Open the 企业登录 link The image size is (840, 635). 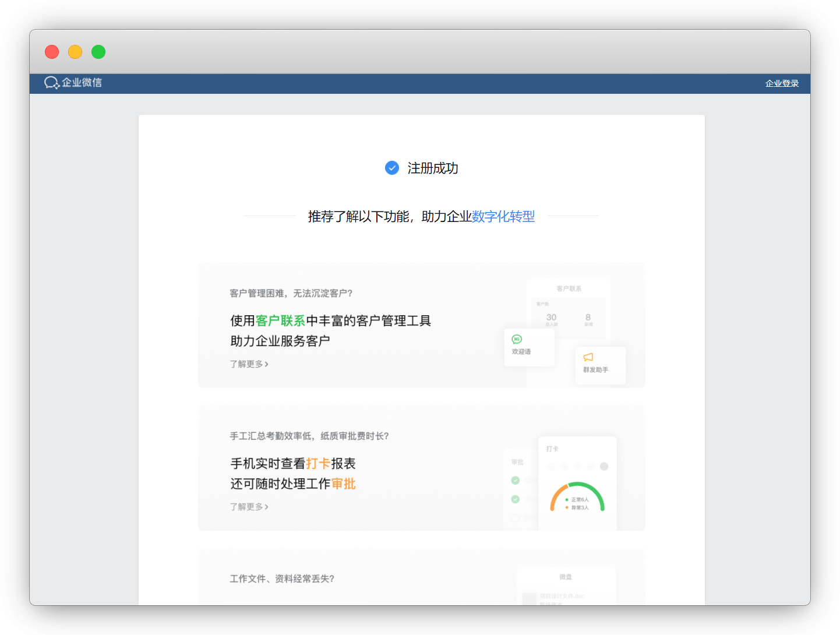(x=782, y=83)
